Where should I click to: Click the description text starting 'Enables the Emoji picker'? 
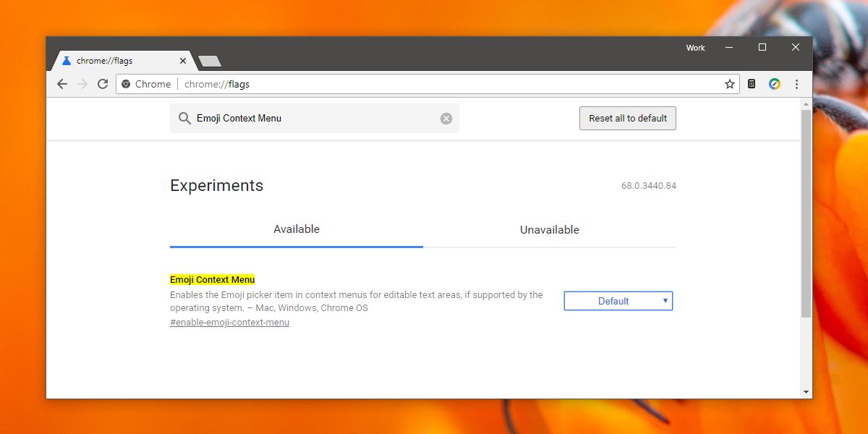click(357, 302)
